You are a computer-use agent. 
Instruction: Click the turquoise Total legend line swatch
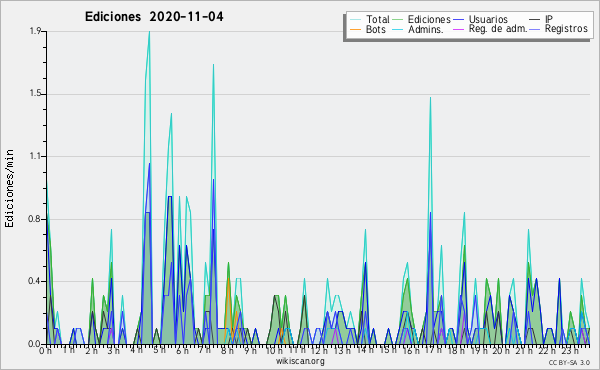(355, 20)
